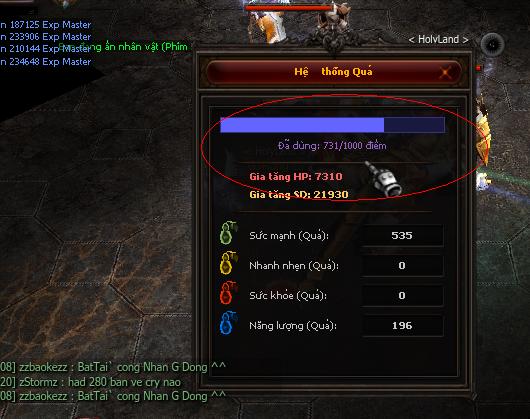Click the yellow Nhanh nhẹn fruit icon
The image size is (530, 419).
coord(228,263)
